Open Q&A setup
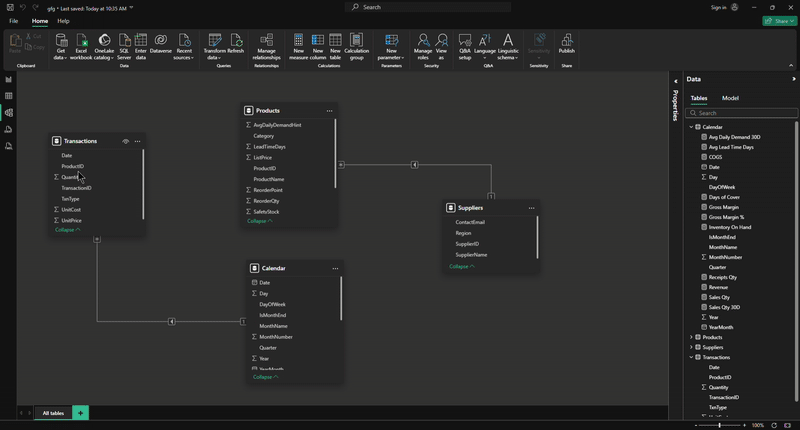This screenshot has width=800, height=430. click(465, 46)
